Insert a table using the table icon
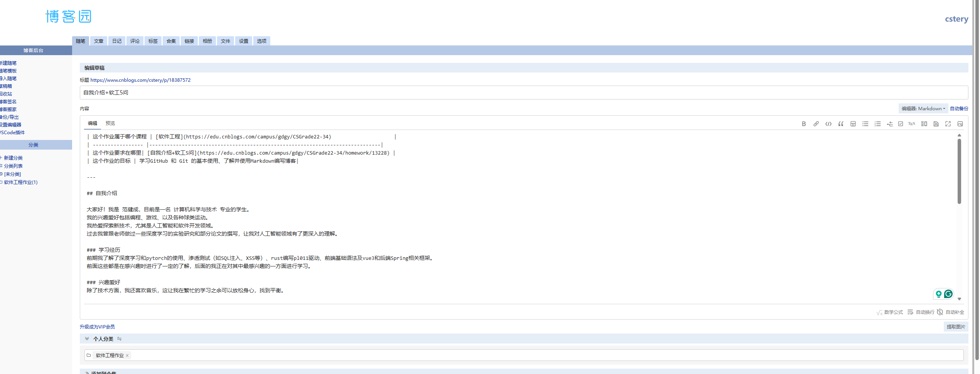This screenshot has width=980, height=374. point(853,124)
